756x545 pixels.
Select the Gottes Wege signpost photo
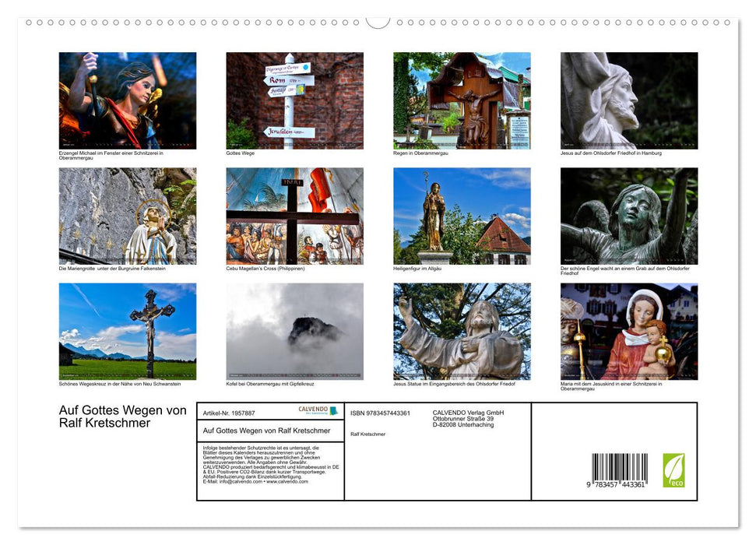pos(294,100)
